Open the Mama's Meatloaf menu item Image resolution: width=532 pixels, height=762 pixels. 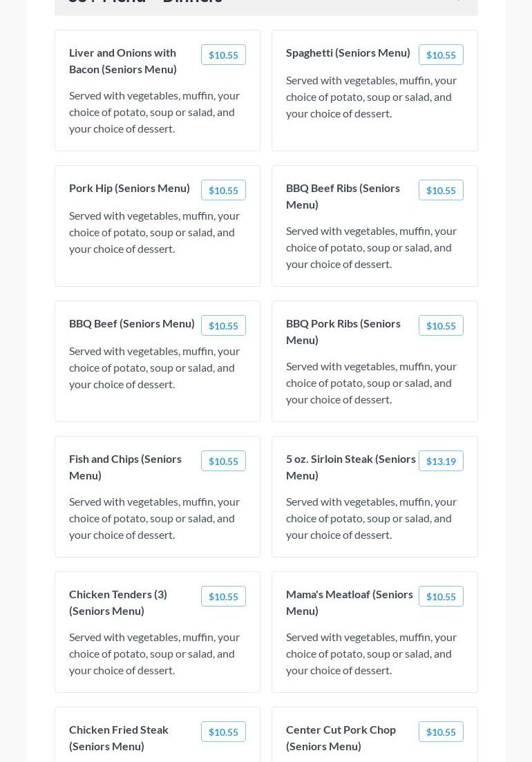click(349, 602)
